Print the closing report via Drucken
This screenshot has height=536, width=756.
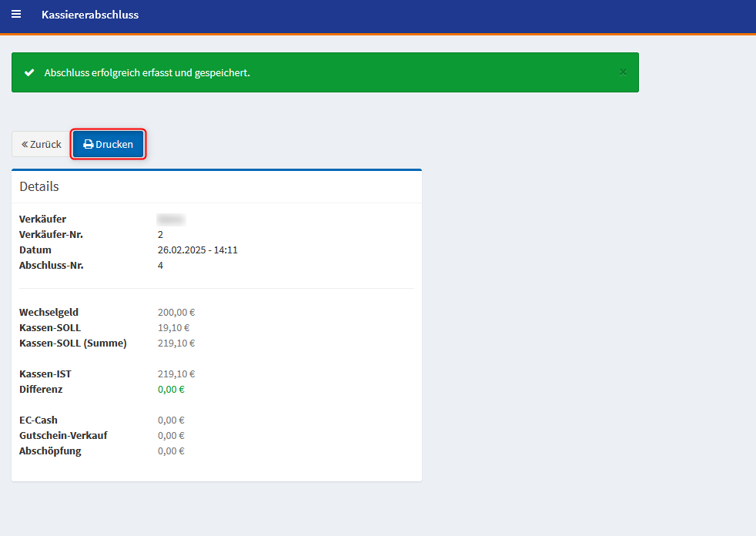point(109,144)
